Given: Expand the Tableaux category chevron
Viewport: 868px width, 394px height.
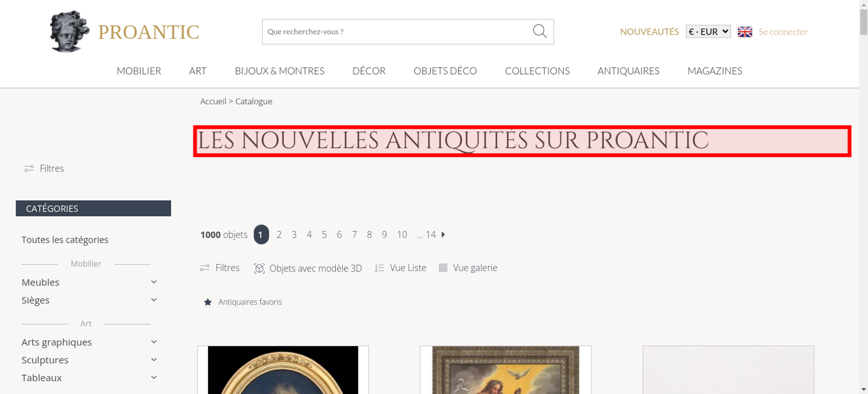Looking at the screenshot, I should point(154,378).
